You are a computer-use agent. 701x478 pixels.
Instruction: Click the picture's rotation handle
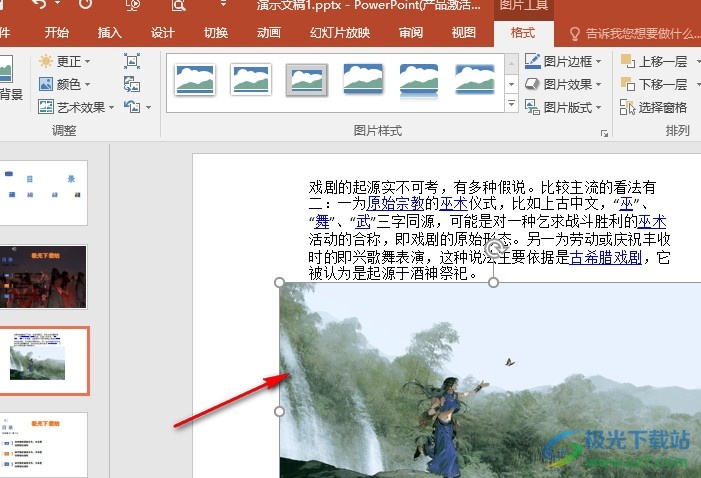[494, 248]
